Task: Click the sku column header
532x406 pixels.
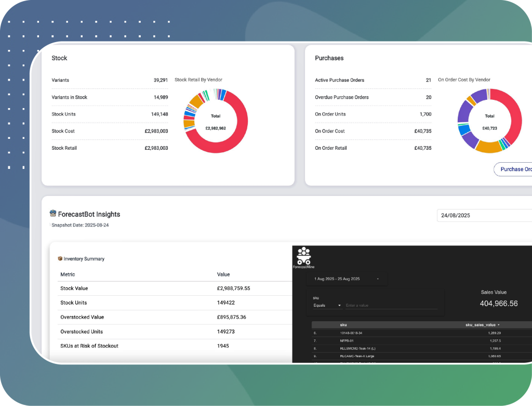Action: point(343,324)
